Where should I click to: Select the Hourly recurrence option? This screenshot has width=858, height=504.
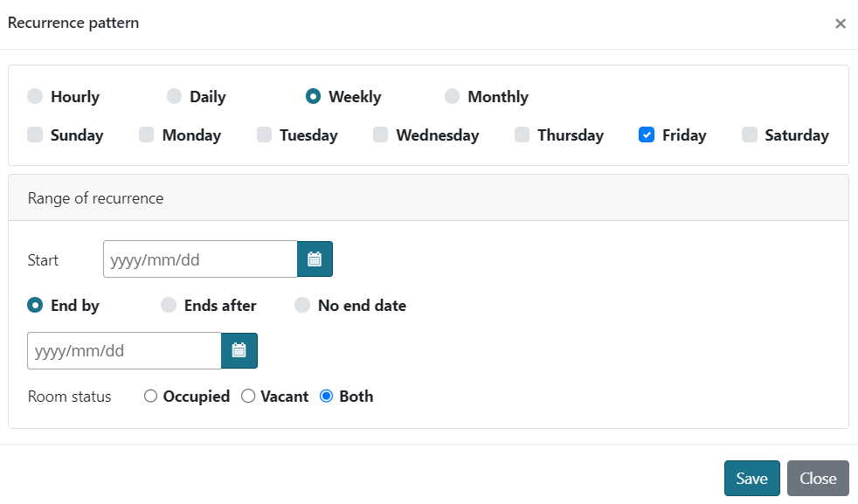click(35, 96)
